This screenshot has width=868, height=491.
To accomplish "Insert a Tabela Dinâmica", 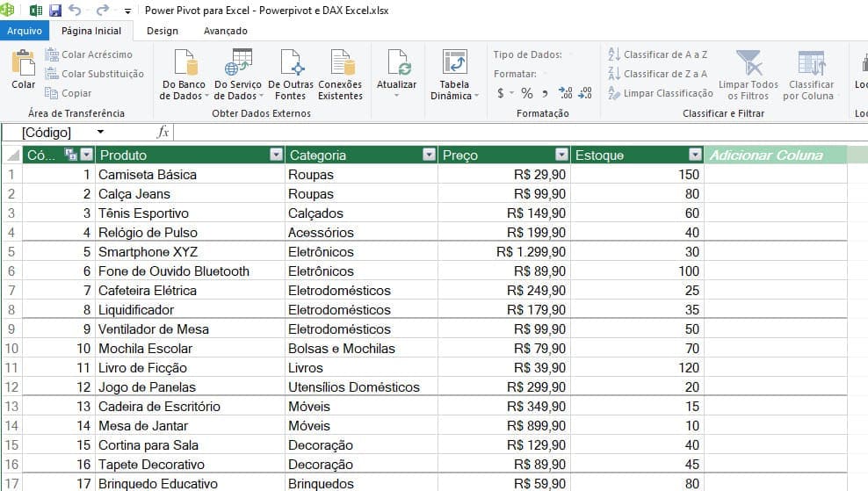I will pos(454,65).
